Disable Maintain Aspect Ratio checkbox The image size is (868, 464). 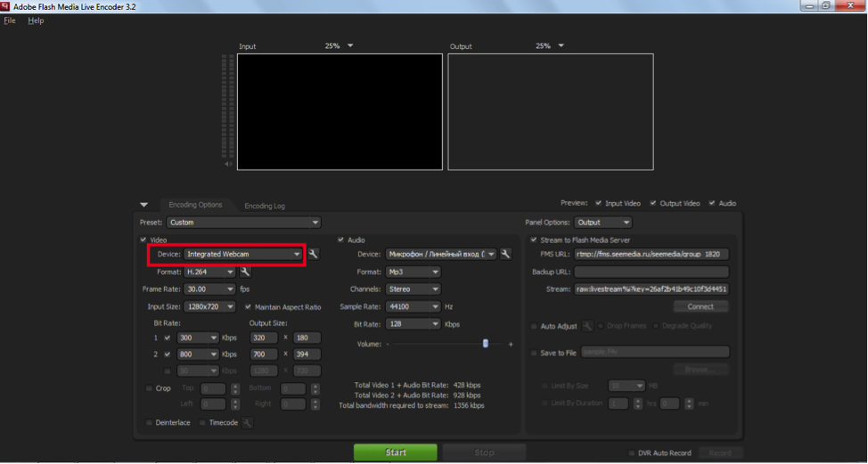pyautogui.click(x=248, y=307)
